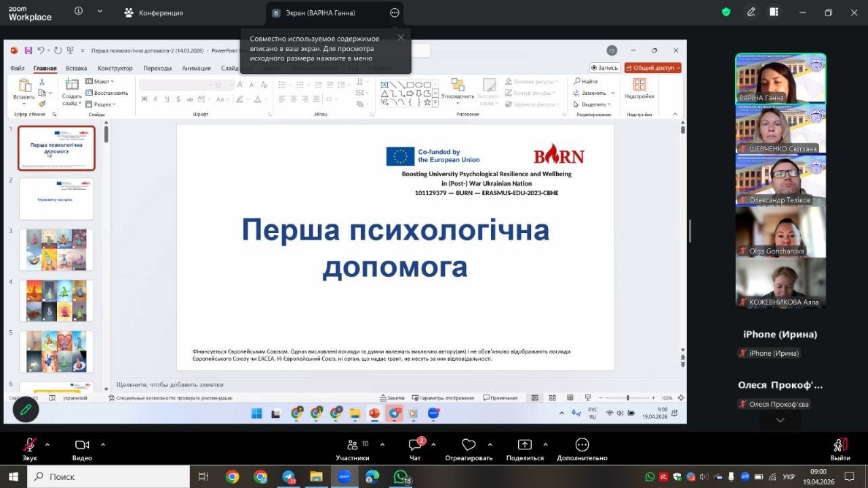Open the Конференция tab

point(154,13)
